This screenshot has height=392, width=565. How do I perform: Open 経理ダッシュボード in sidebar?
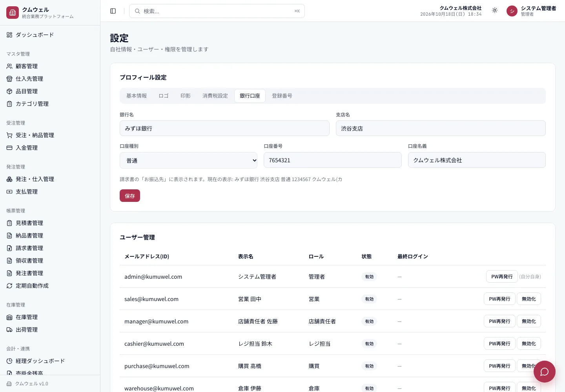tap(50, 361)
